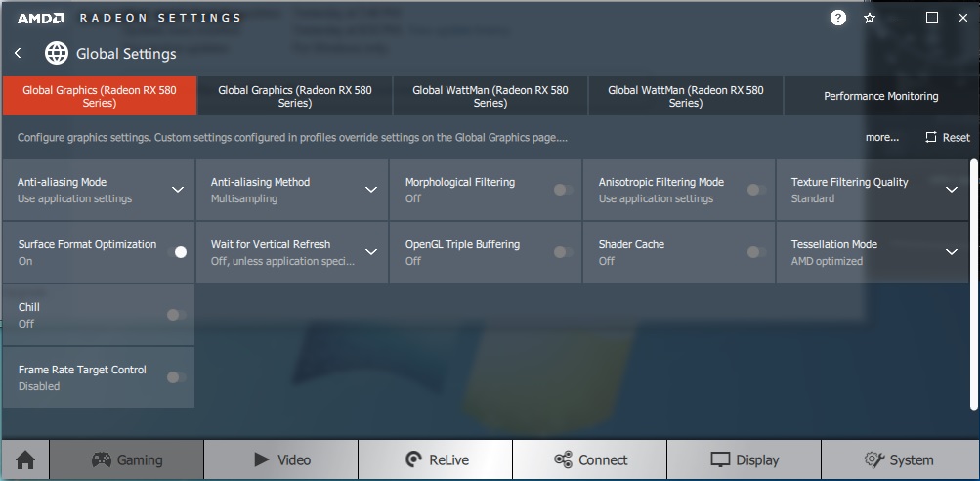Open the Connect section in bottom bar

point(590,459)
